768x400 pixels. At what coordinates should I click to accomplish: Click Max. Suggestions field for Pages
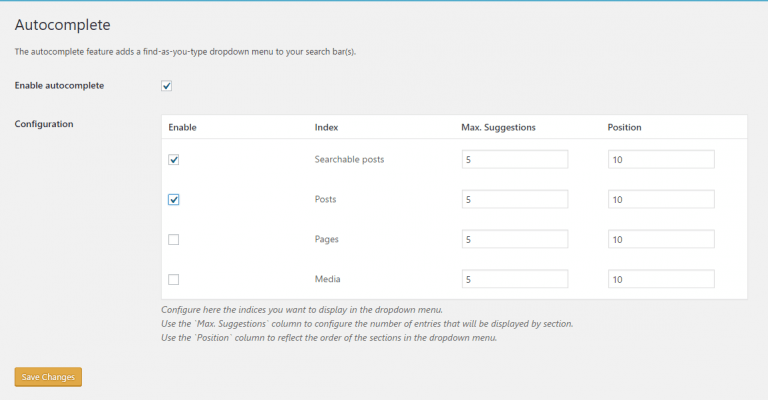(x=515, y=239)
